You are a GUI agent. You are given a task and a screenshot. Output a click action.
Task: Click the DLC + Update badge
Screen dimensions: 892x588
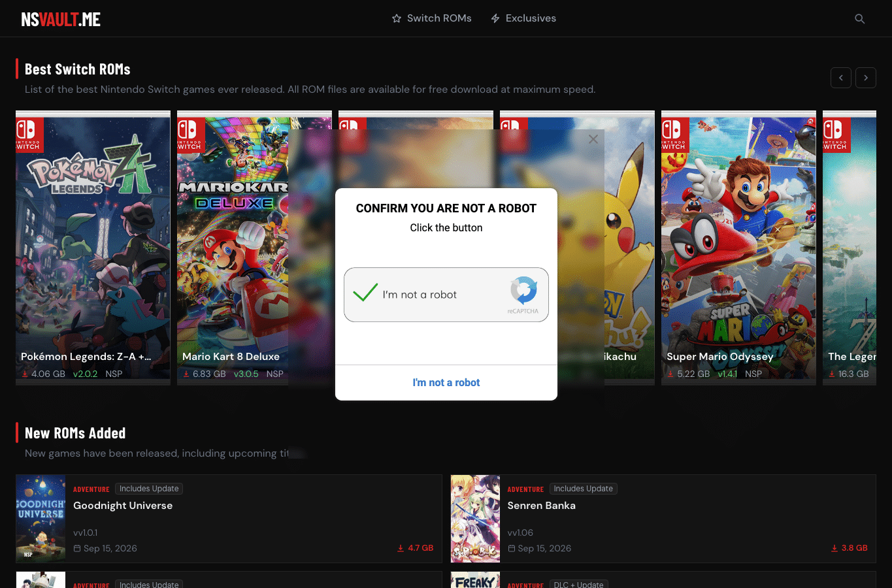click(x=578, y=584)
